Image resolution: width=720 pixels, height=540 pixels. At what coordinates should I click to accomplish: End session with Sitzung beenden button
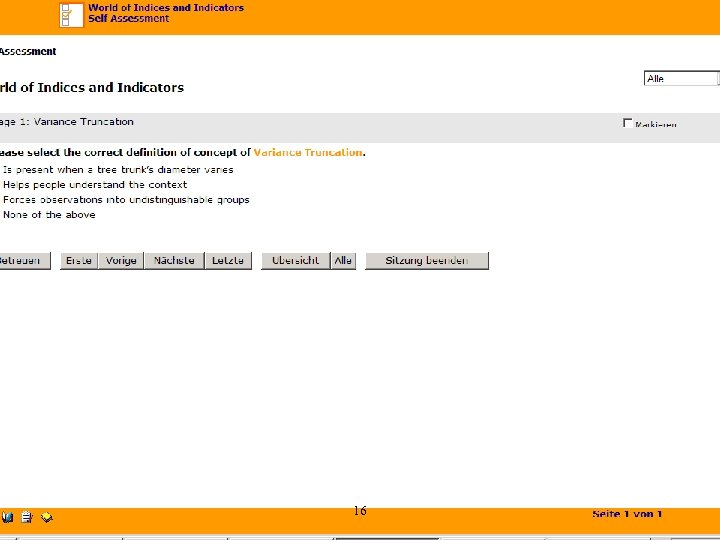click(427, 261)
